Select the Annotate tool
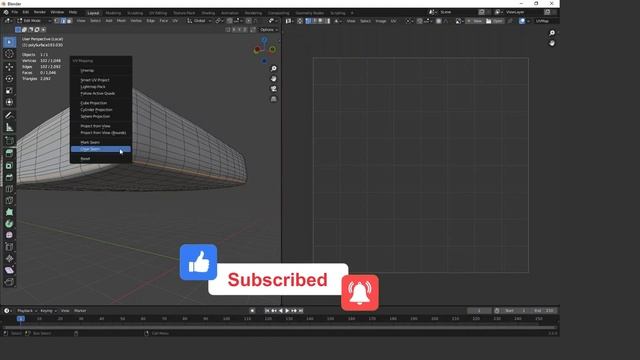Viewport: 640px width, 360px height. (9, 116)
